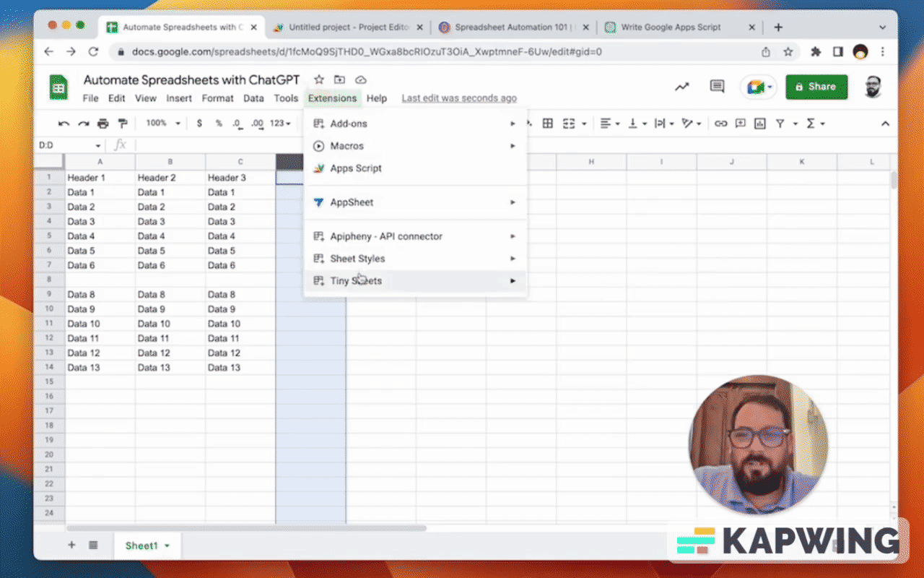924x578 pixels.
Task: Choose Apps Script from Extensions menu
Action: pyautogui.click(x=415, y=168)
